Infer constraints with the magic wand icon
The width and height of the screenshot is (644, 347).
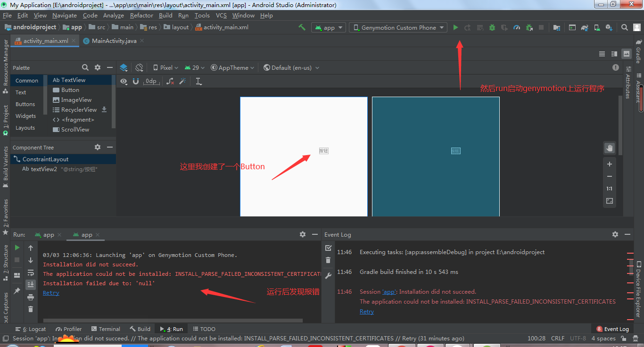[x=182, y=81]
